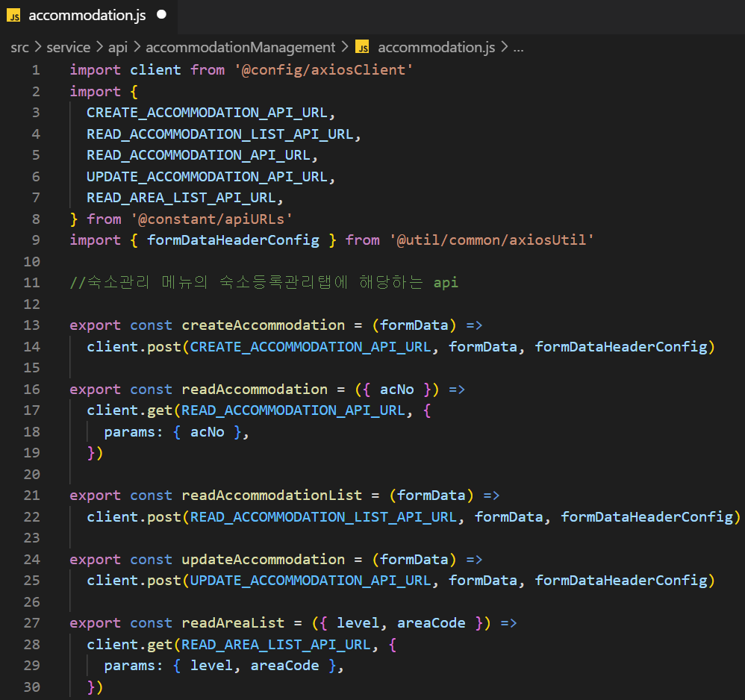
Task: Click '@config/axiosClient' import path
Action: 323,70
